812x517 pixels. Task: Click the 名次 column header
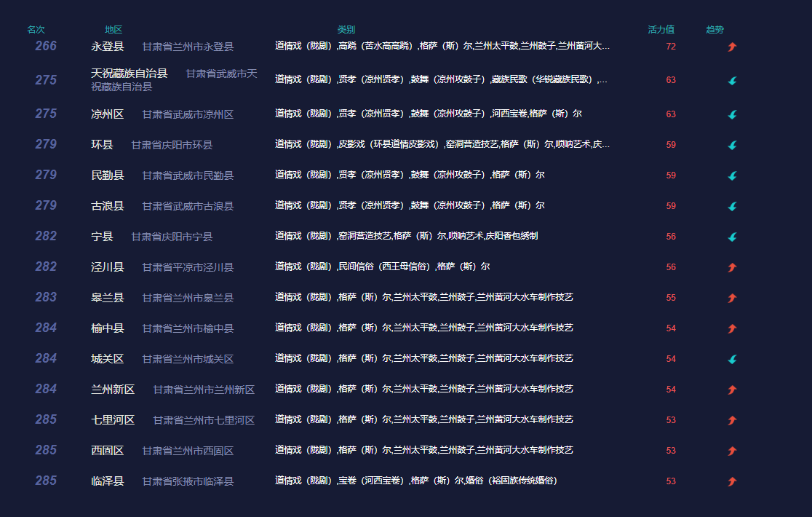(37, 29)
